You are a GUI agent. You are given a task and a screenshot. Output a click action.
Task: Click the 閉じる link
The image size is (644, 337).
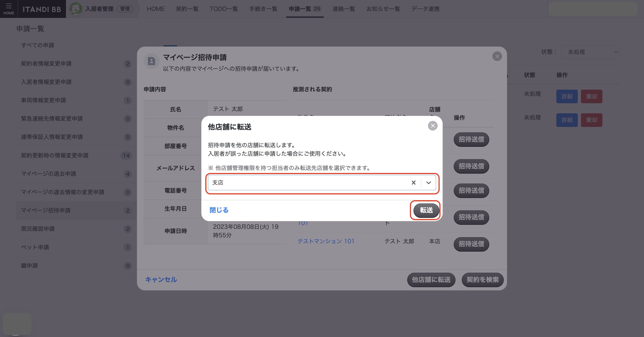coord(219,210)
